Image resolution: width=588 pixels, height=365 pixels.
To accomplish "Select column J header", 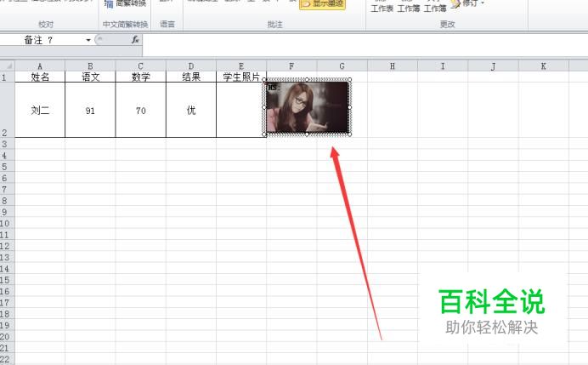I will [x=493, y=66].
